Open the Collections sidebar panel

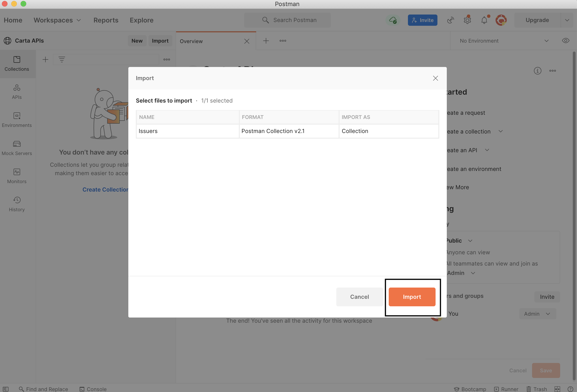tap(17, 64)
